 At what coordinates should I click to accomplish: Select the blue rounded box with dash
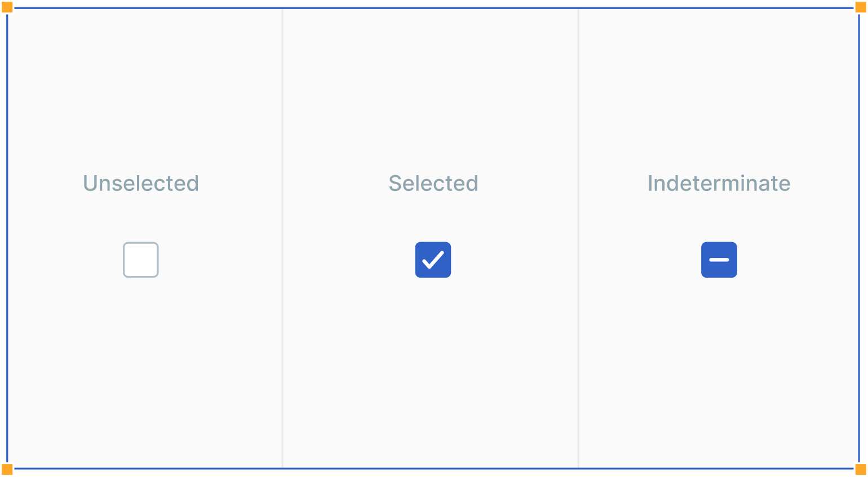coord(719,260)
